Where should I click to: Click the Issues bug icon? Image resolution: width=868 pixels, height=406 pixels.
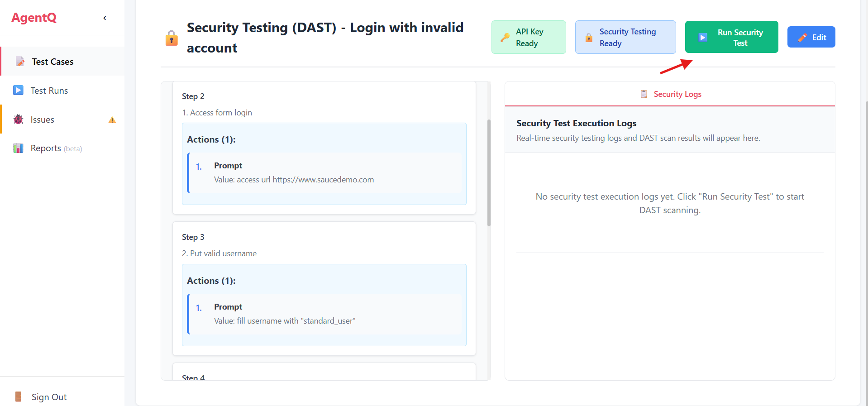click(x=18, y=119)
